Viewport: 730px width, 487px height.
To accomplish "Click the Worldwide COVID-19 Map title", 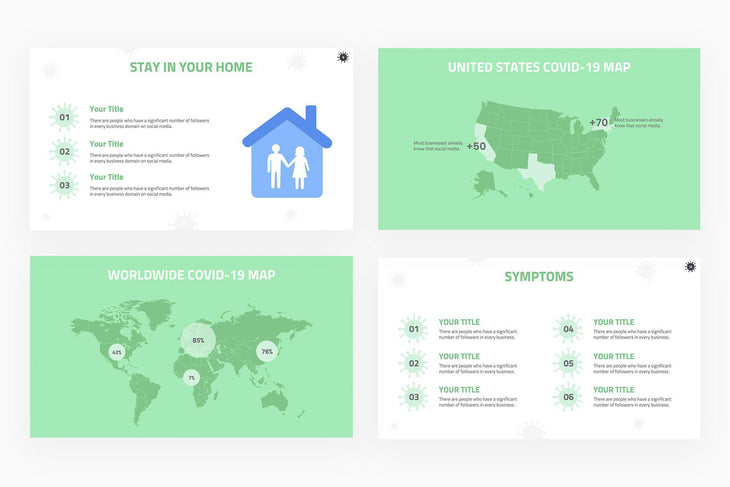I will click(x=191, y=275).
